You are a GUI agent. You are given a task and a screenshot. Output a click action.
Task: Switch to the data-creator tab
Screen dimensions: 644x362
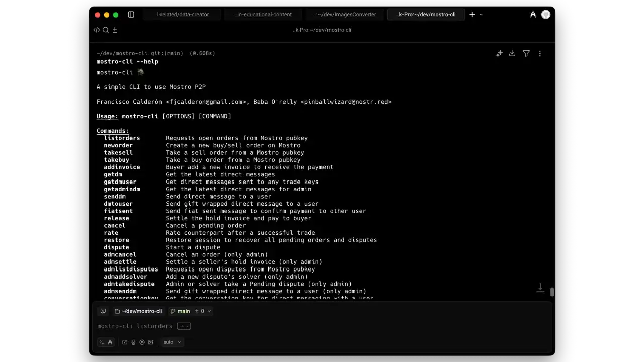[x=182, y=15]
